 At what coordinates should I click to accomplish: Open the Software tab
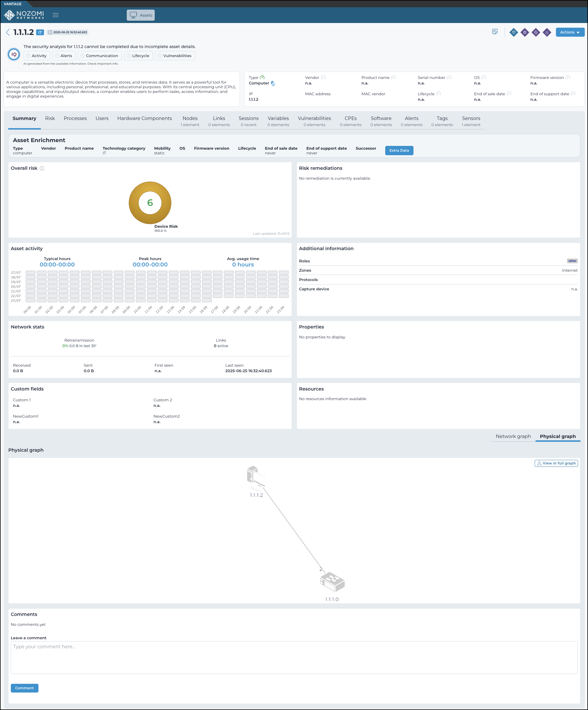381,121
